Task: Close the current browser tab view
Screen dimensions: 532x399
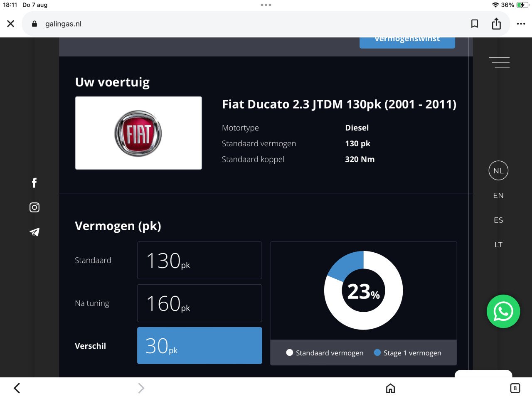Action: [x=11, y=24]
